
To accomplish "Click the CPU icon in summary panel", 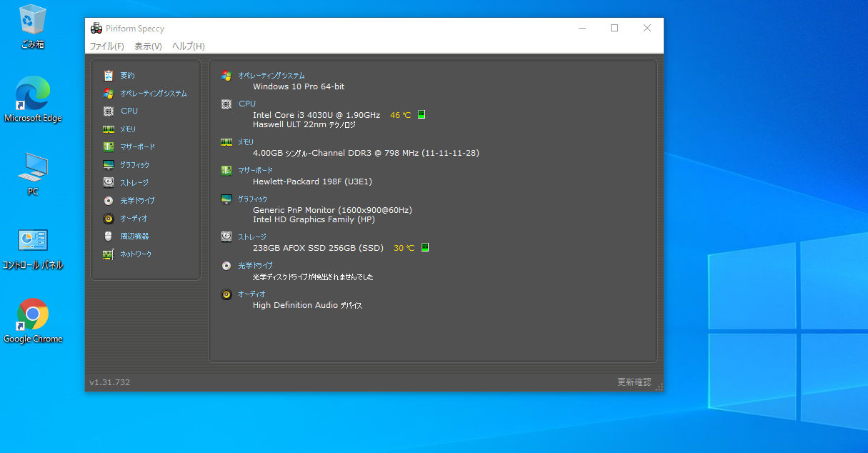I will (x=226, y=104).
